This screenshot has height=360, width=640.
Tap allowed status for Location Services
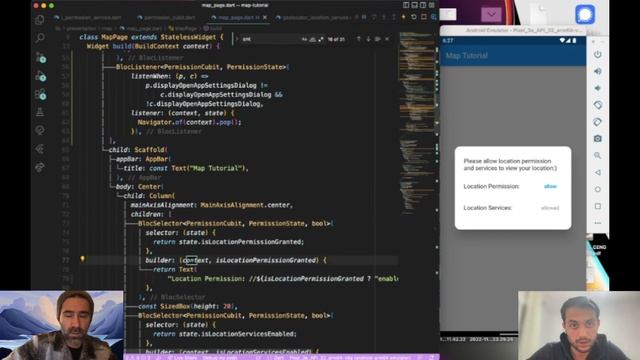(x=550, y=208)
